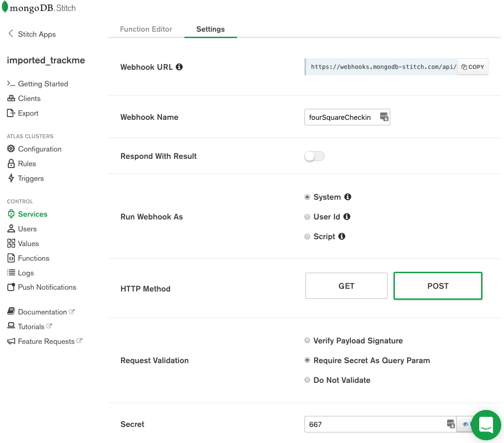Hide the secret value with the eye icon

tap(465, 424)
